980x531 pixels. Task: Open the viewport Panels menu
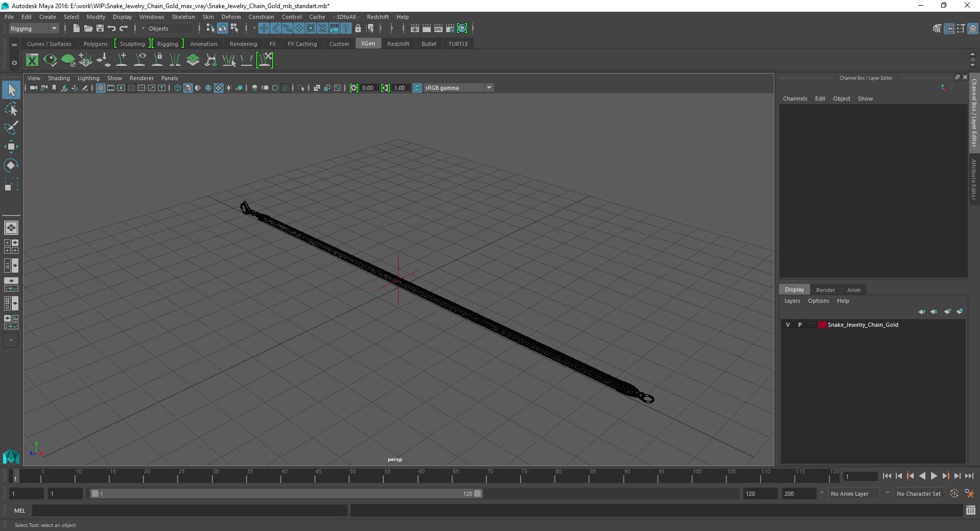169,78
